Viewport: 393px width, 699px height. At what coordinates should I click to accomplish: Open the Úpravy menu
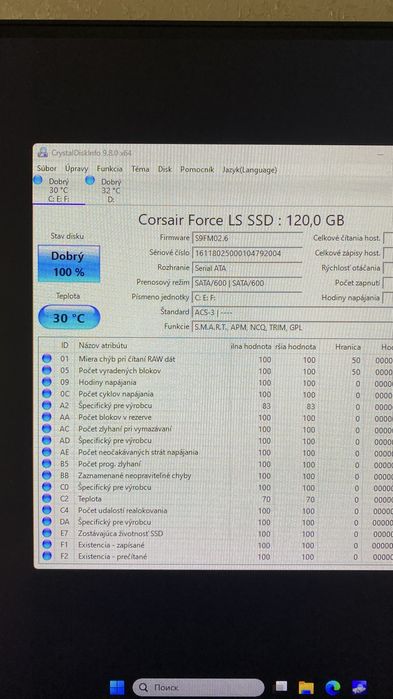76,169
